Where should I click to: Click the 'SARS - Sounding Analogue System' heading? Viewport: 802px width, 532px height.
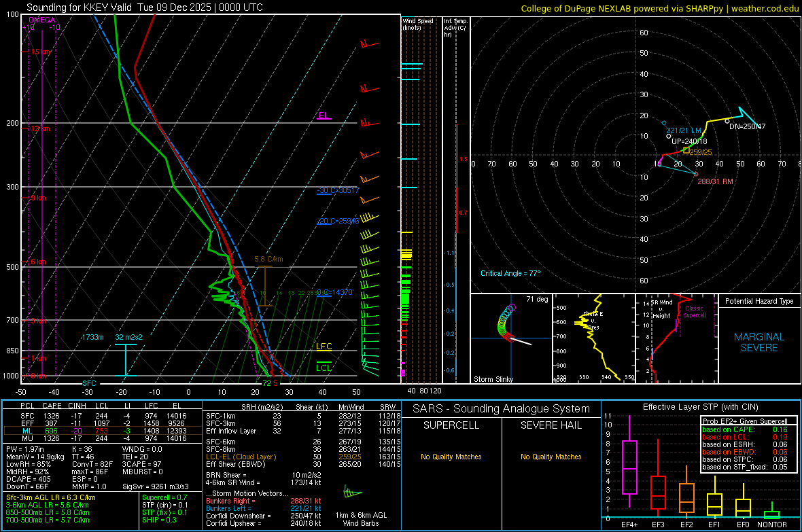coord(502,409)
